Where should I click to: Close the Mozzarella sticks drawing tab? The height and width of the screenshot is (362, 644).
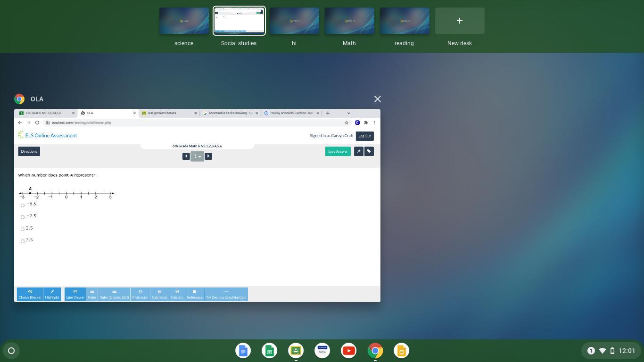point(256,113)
